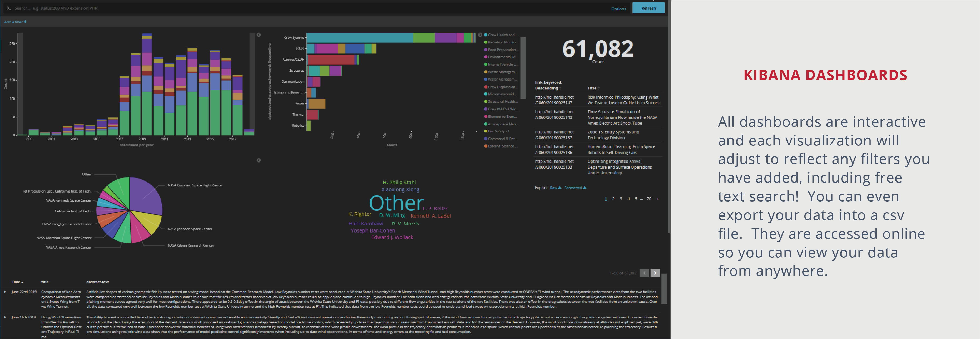Toggle the bar chart legend arrow icon
The image size is (980, 339).
point(259,35)
